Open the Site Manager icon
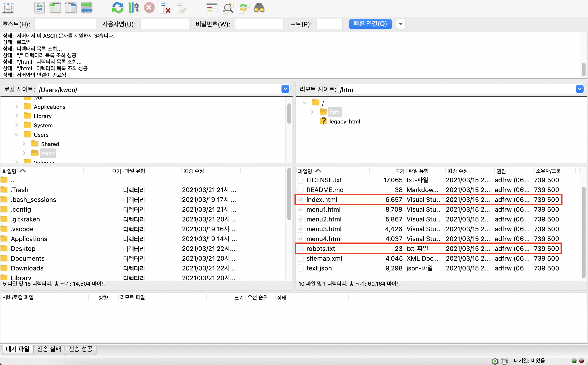Image resolution: width=588 pixels, height=365 pixels. pos(8,8)
